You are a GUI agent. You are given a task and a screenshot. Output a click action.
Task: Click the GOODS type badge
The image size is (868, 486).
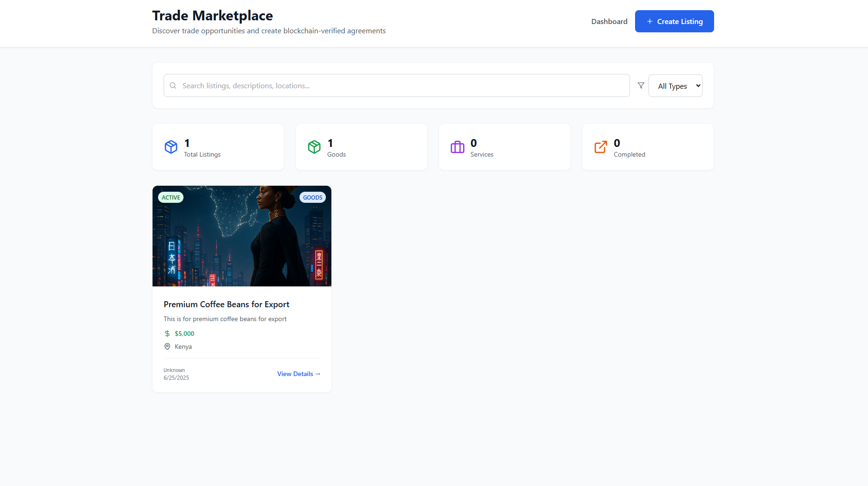pos(313,197)
